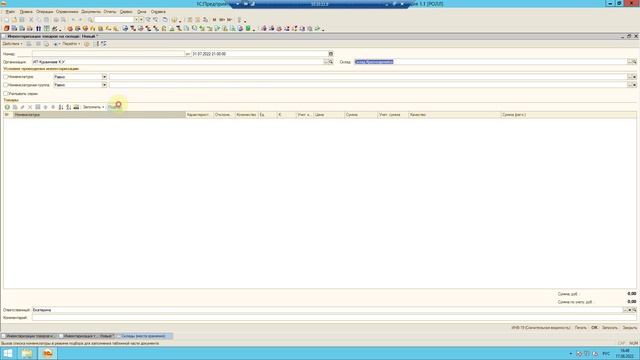The width and height of the screenshot is (640, 360).
Task: Open the Документы menu
Action: 91,12
